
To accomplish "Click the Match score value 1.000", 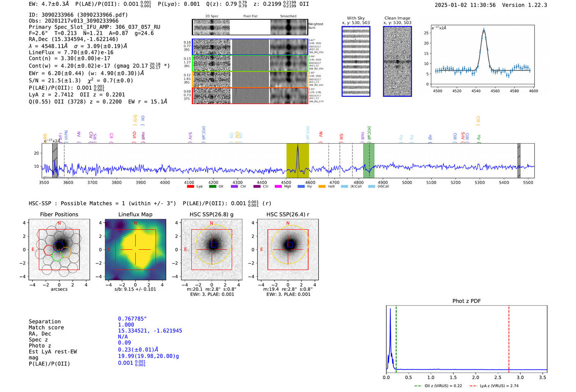I will click(x=126, y=325).
